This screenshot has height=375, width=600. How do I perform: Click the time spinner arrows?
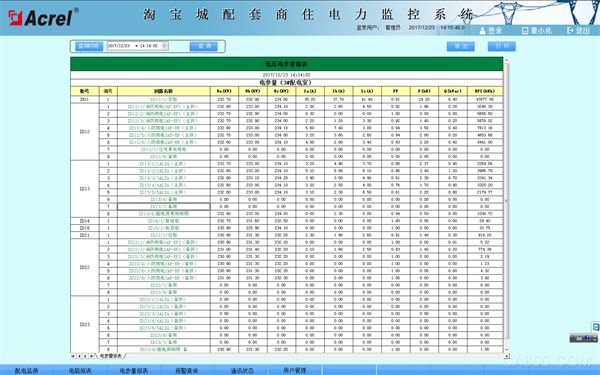[x=165, y=46]
